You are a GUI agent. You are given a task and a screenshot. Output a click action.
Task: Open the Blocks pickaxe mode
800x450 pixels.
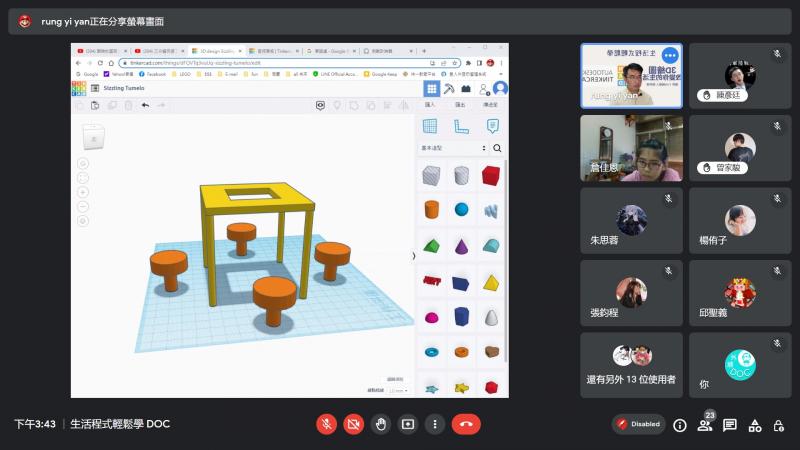coord(449,89)
